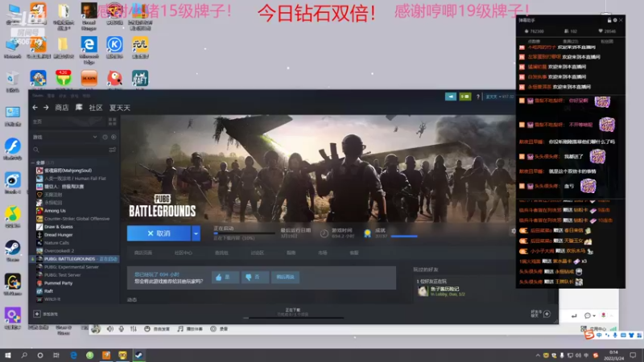
Task: Click Windows Start button
Action: 8,355
